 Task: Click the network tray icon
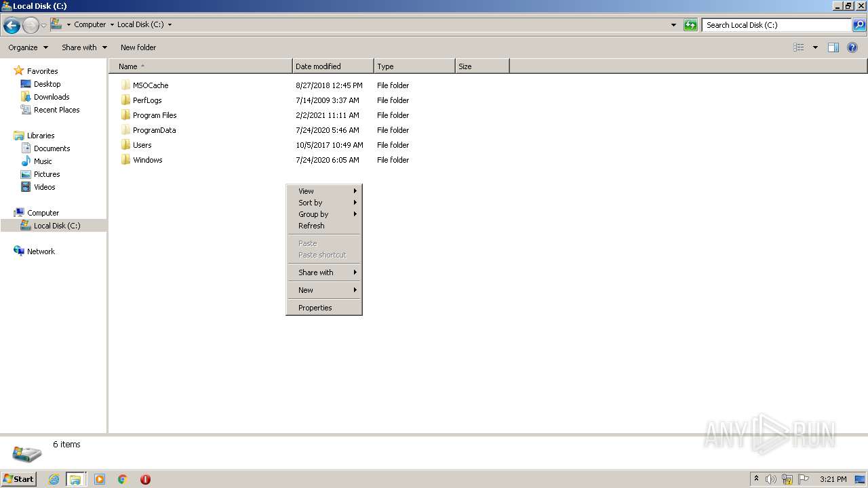click(x=787, y=479)
